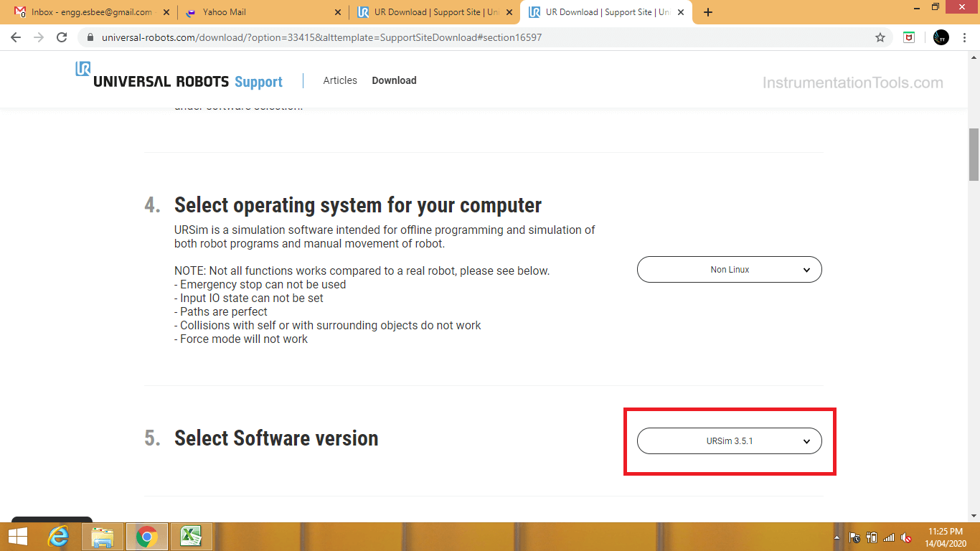View site info via the padlock icon
Screen dimensions: 980x551
90,37
